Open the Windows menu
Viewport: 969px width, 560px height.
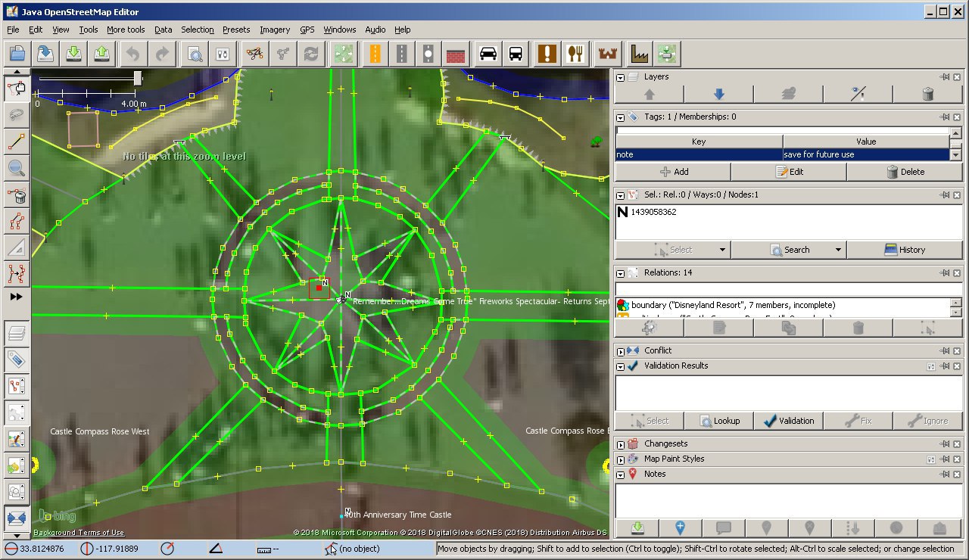click(340, 30)
